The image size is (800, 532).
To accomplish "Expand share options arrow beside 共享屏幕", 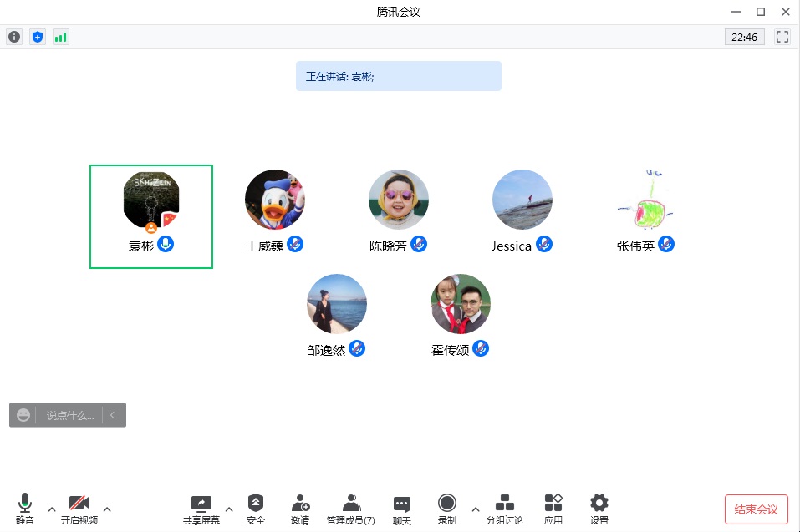I will [229, 509].
